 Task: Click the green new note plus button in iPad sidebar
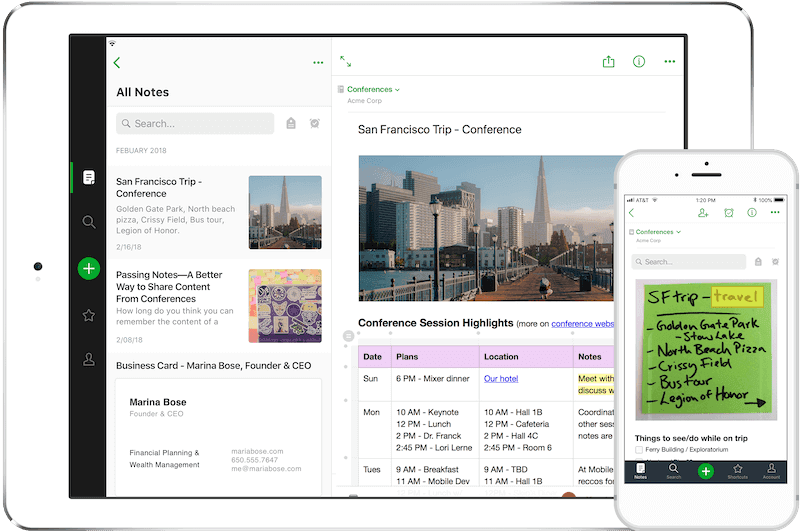89,268
